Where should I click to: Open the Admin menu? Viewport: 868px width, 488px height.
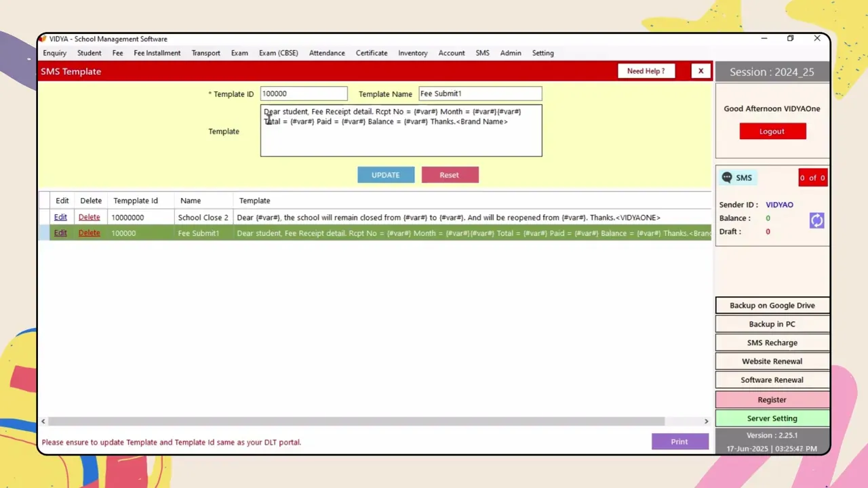tap(511, 53)
